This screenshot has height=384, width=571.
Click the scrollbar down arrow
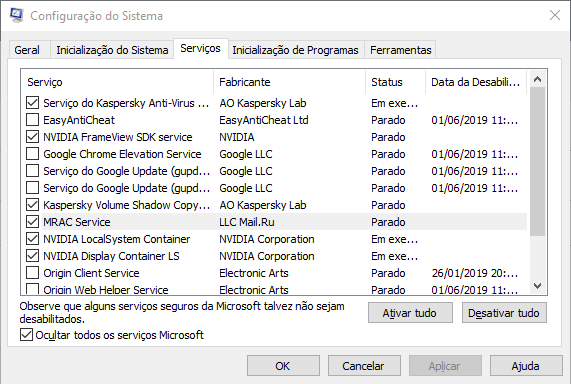point(537,286)
